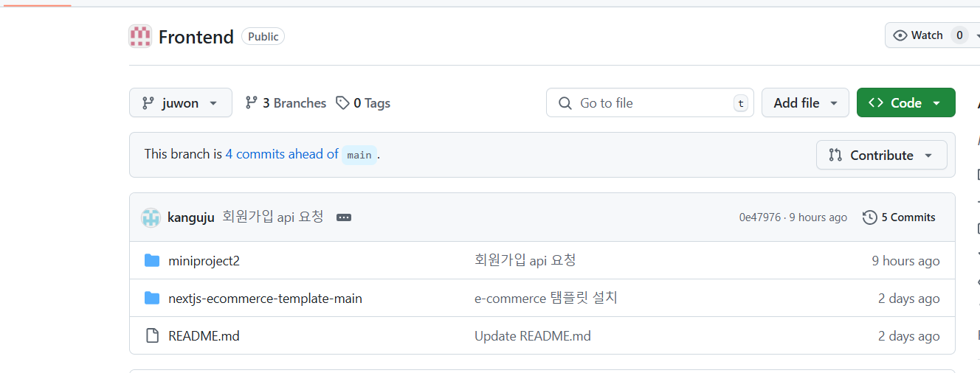
Task: Open the green Code dropdown
Action: point(905,102)
